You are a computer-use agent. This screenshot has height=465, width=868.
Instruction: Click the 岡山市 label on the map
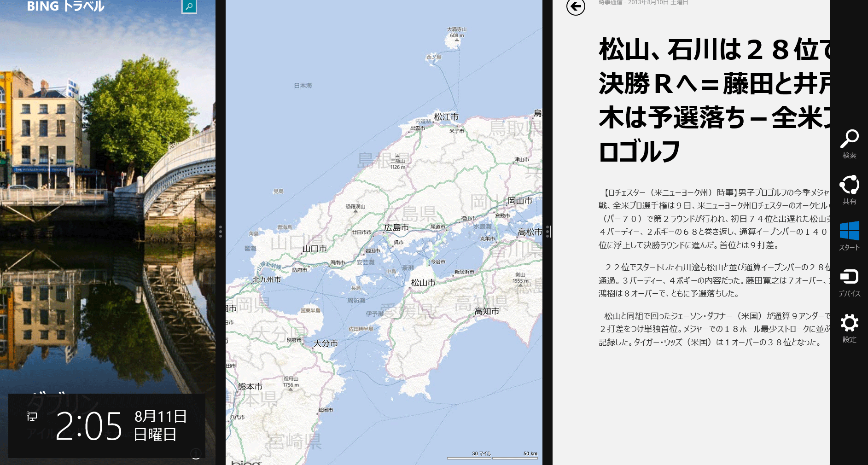(x=520, y=201)
